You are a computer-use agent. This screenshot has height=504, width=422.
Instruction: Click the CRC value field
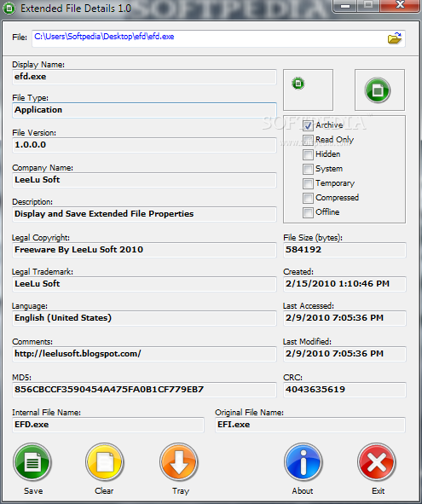click(x=344, y=390)
